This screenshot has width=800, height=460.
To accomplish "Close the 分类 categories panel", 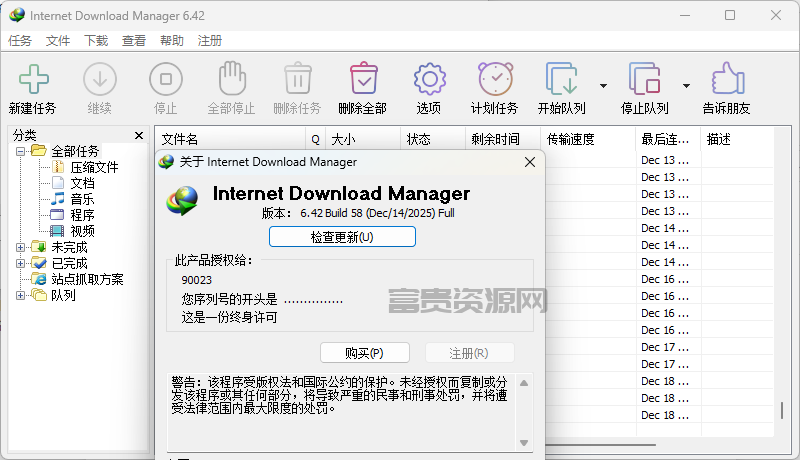I will 139,135.
